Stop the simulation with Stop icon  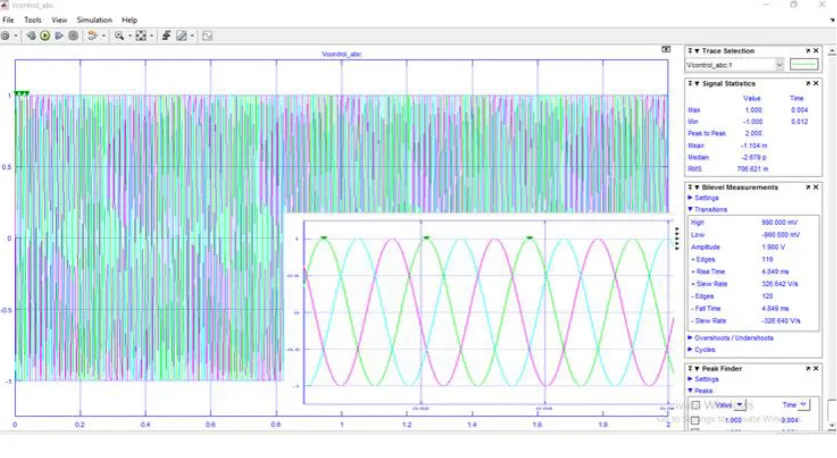(73, 36)
